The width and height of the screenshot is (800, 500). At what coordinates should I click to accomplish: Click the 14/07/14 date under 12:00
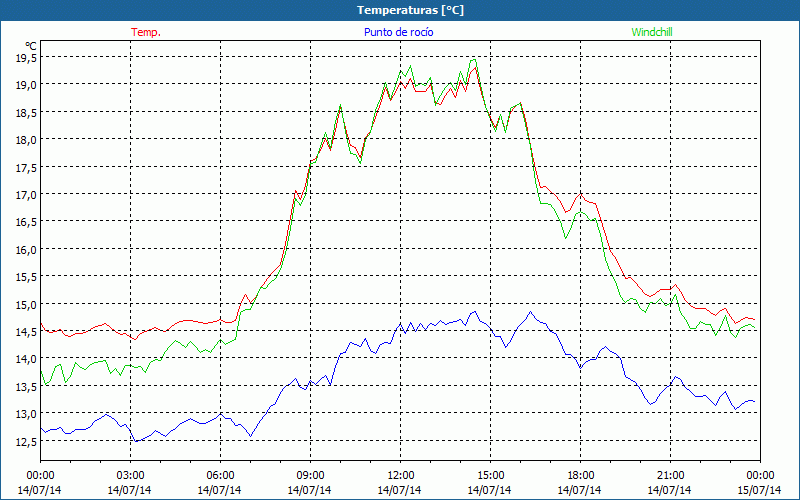coord(399,490)
